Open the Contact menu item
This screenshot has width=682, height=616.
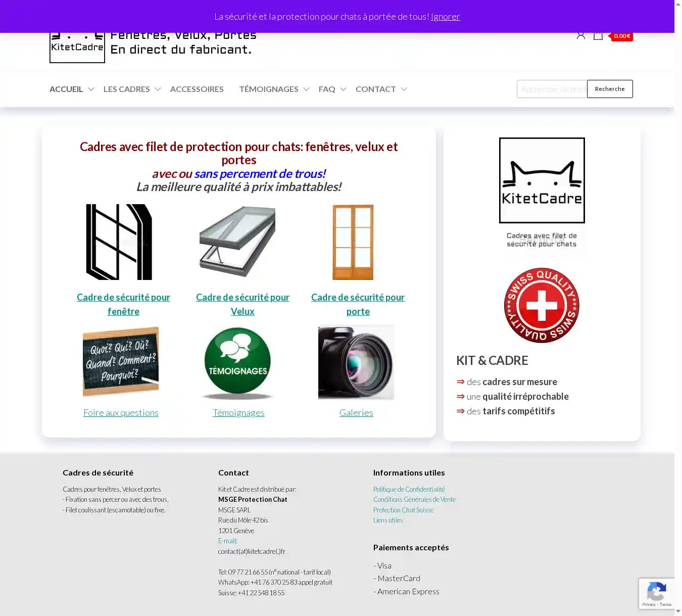click(375, 89)
